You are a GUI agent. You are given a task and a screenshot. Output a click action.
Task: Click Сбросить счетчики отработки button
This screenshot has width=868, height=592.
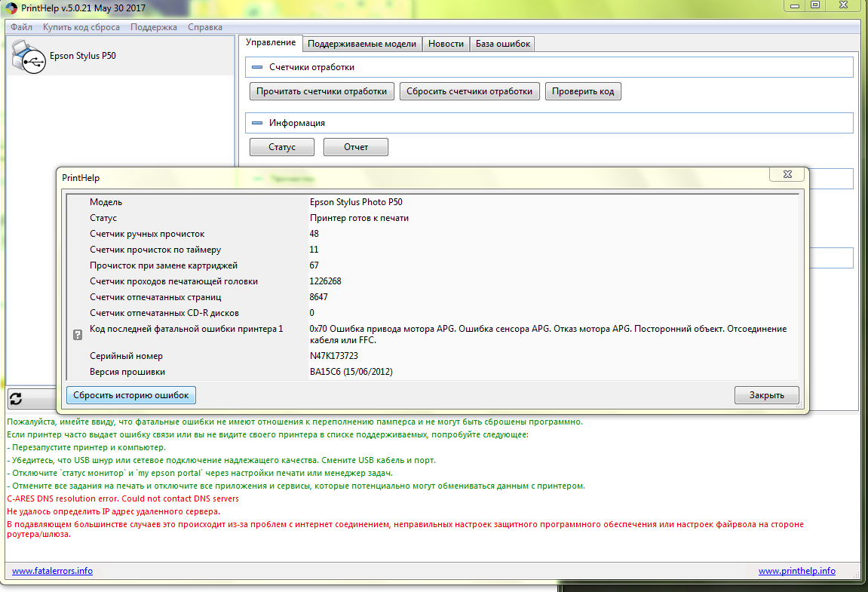(469, 91)
